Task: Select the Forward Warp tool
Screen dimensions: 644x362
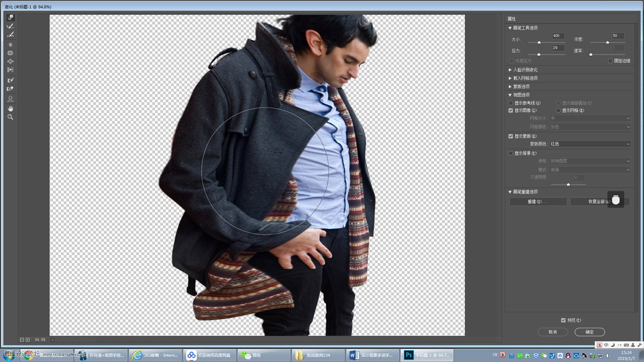Action: pyautogui.click(x=10, y=18)
